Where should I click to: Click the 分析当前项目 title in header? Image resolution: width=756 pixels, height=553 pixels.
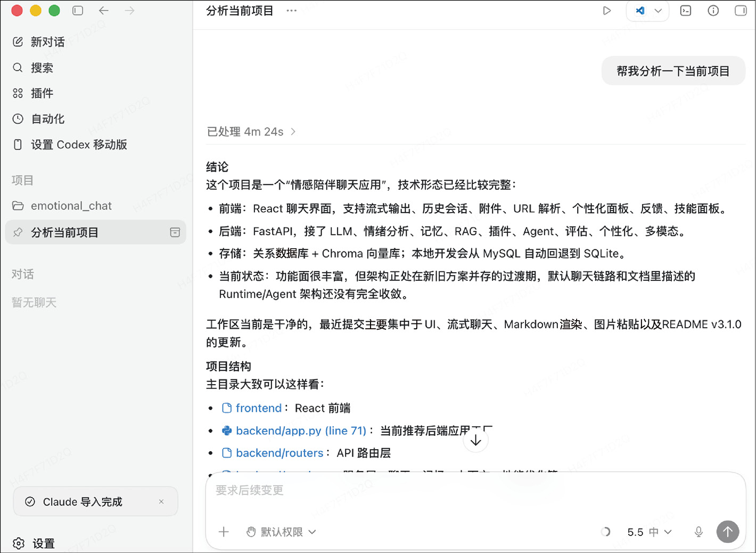pos(240,11)
